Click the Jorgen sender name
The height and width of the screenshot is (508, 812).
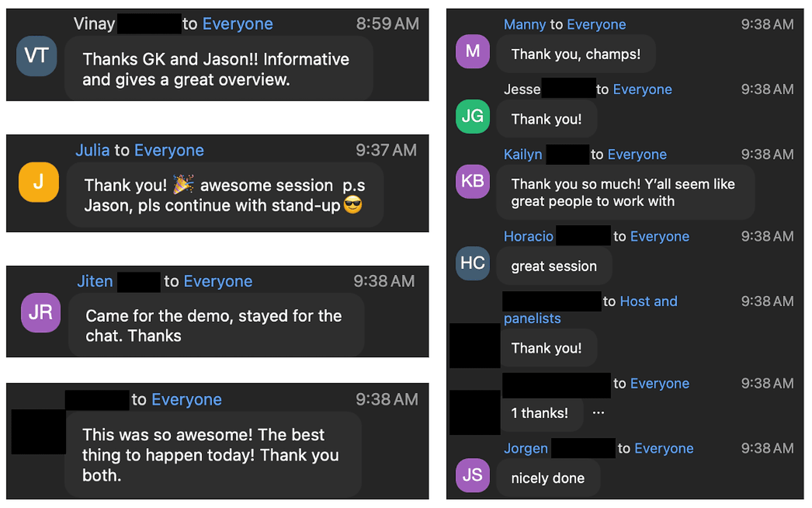(x=525, y=449)
